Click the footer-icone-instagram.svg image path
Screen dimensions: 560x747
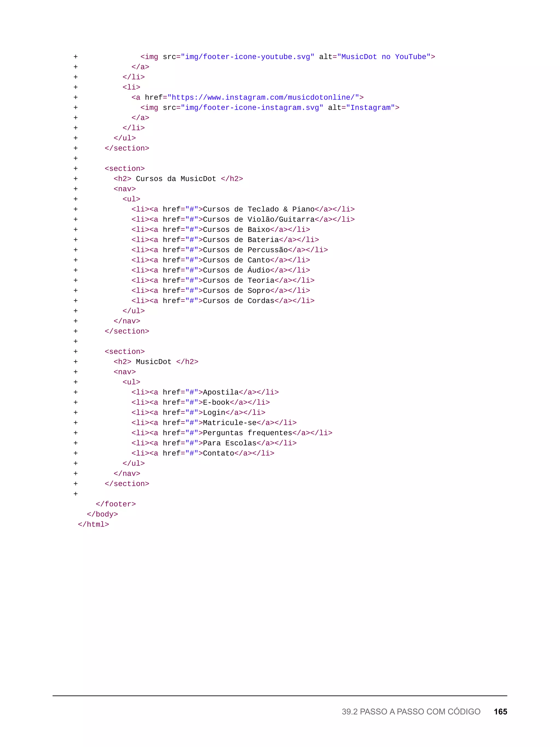pyautogui.click(x=252, y=107)
